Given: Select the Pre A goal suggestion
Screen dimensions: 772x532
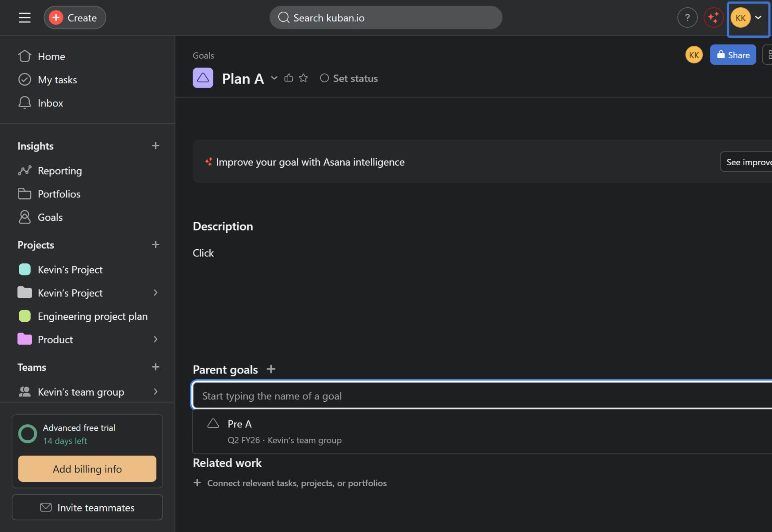Looking at the screenshot, I should click(482, 431).
